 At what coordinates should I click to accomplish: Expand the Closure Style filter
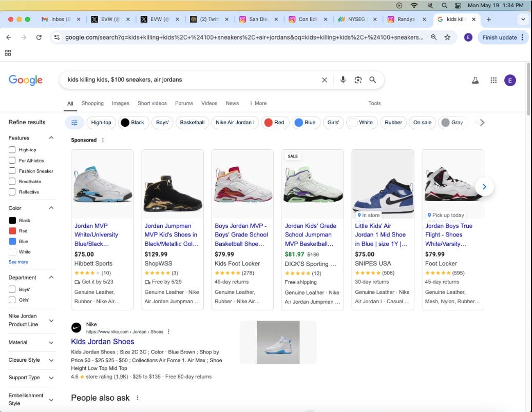point(51,360)
